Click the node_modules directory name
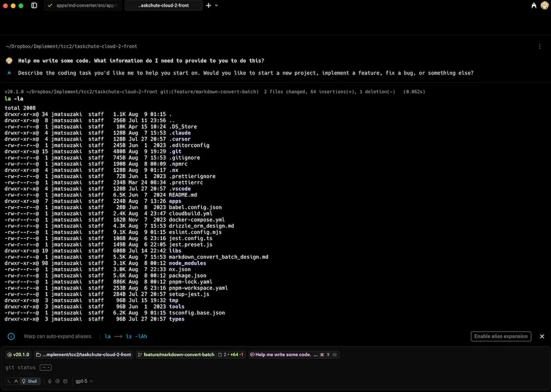The width and height of the screenshot is (551, 392). (x=187, y=263)
